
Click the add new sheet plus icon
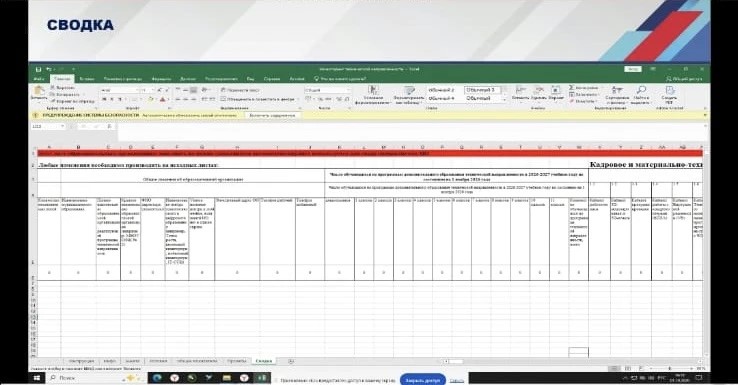click(x=291, y=361)
